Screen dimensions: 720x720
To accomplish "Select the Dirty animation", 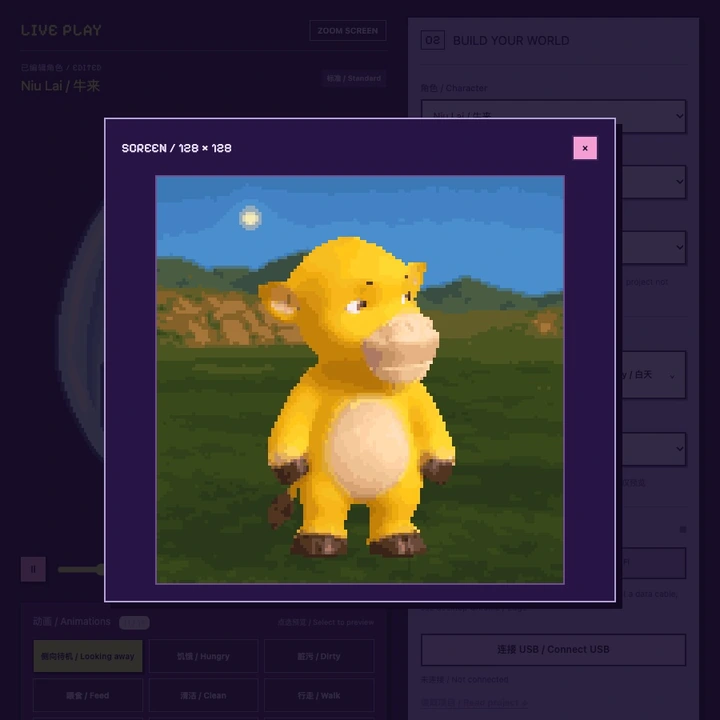I will coord(319,656).
